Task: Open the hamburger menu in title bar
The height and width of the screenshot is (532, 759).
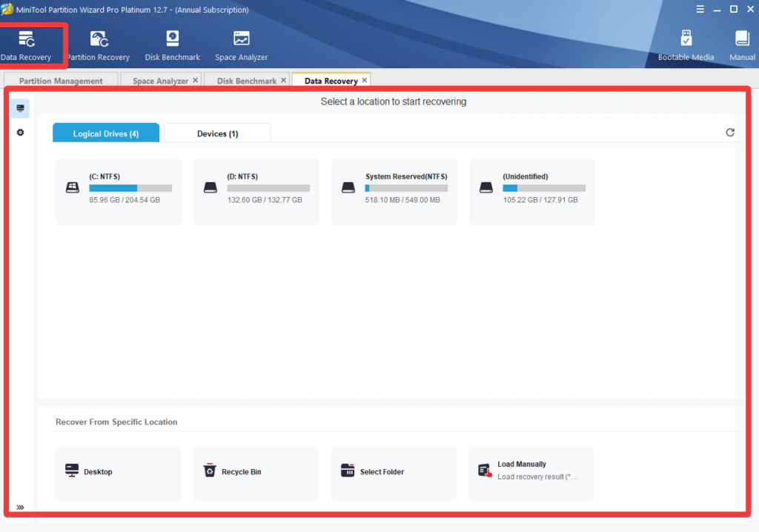Action: 700,9
